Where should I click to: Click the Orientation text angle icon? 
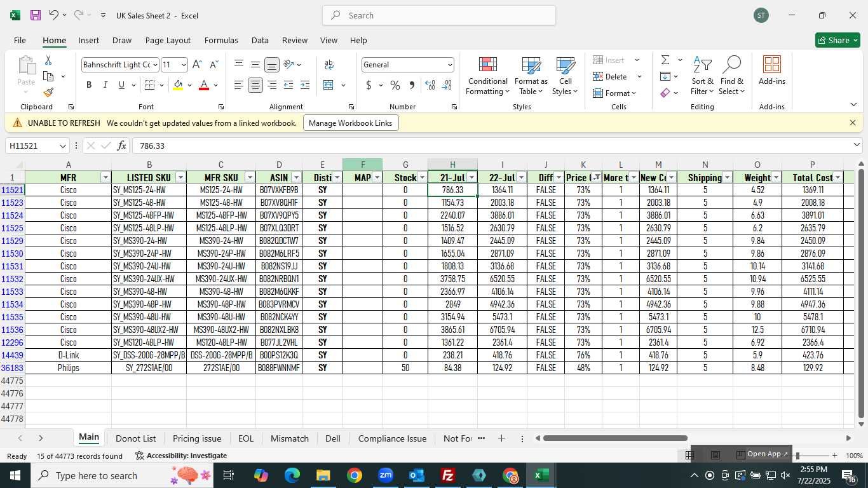(289, 64)
